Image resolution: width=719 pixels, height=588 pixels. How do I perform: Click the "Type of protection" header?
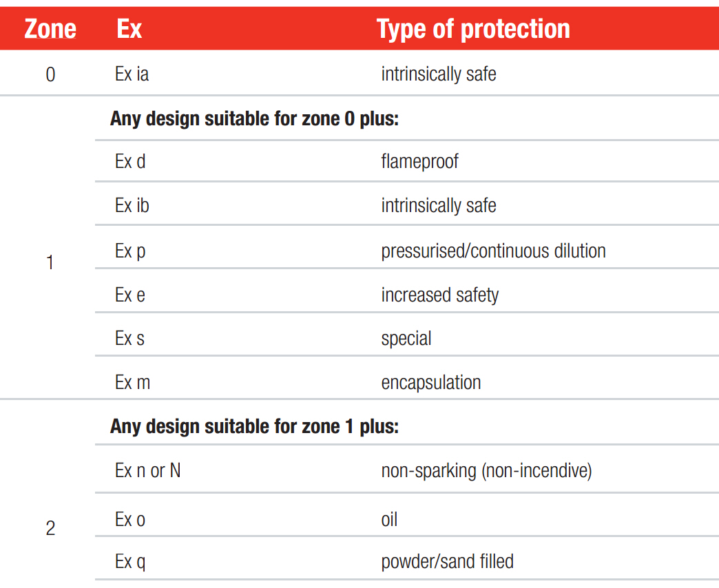473,30
